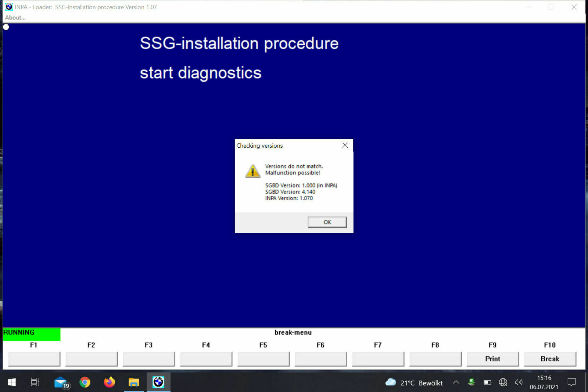The image size is (588, 392).
Task: Open the Mail app with 19 unread
Action: click(x=61, y=382)
